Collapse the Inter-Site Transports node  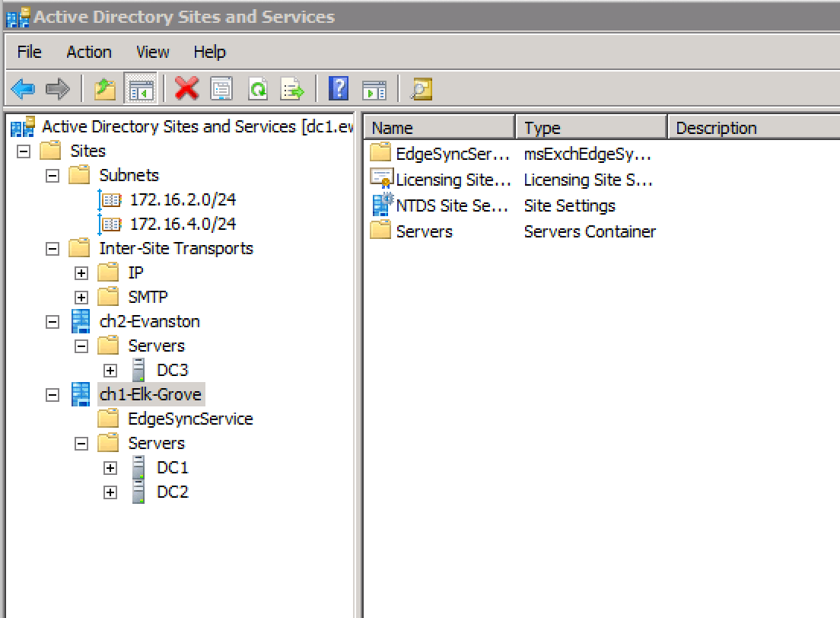coord(52,249)
